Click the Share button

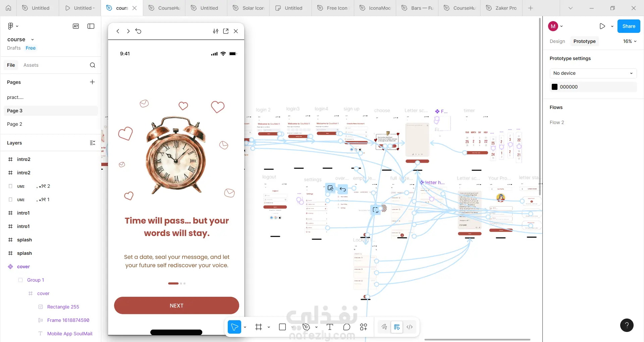[629, 26]
